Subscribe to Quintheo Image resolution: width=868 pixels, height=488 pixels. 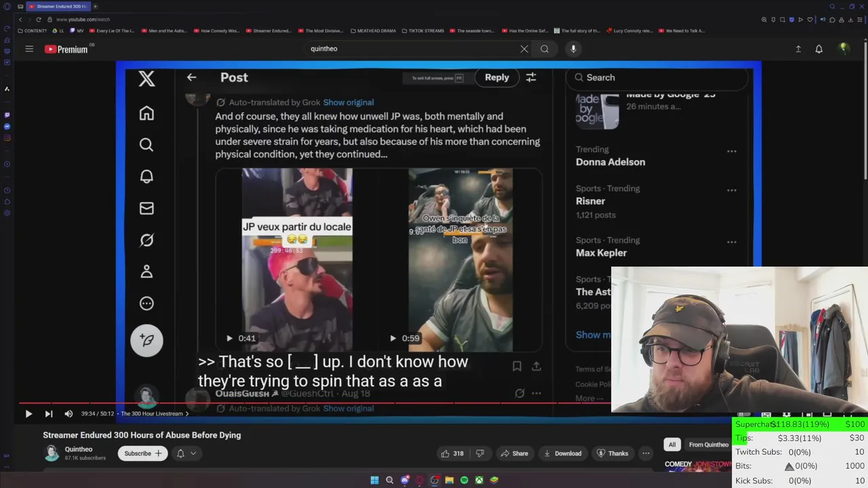(142, 453)
